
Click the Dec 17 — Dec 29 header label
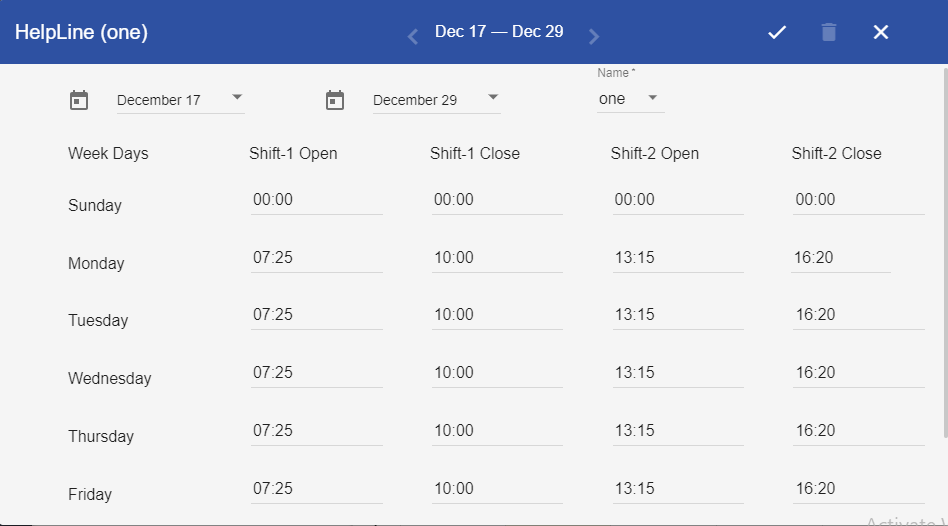pyautogui.click(x=499, y=32)
